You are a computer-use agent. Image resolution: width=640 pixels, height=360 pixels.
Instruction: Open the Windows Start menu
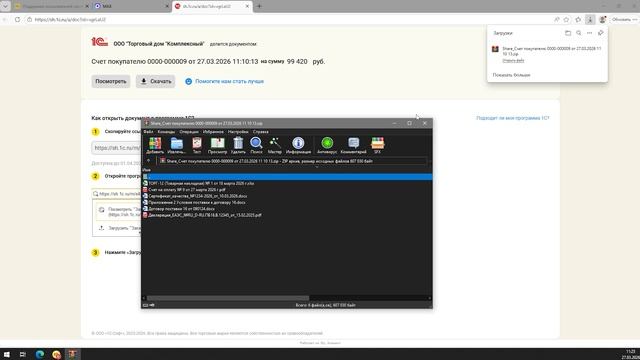7,354
